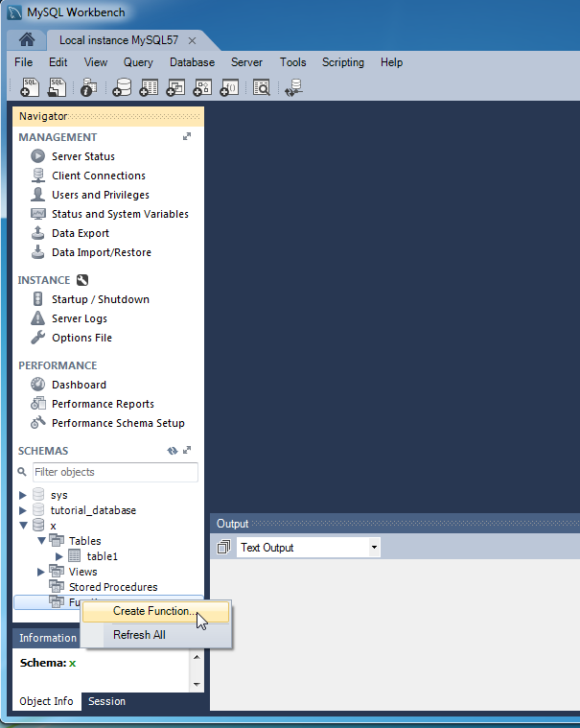Click the Data Export icon
This screenshot has width=580, height=728.
tap(38, 233)
